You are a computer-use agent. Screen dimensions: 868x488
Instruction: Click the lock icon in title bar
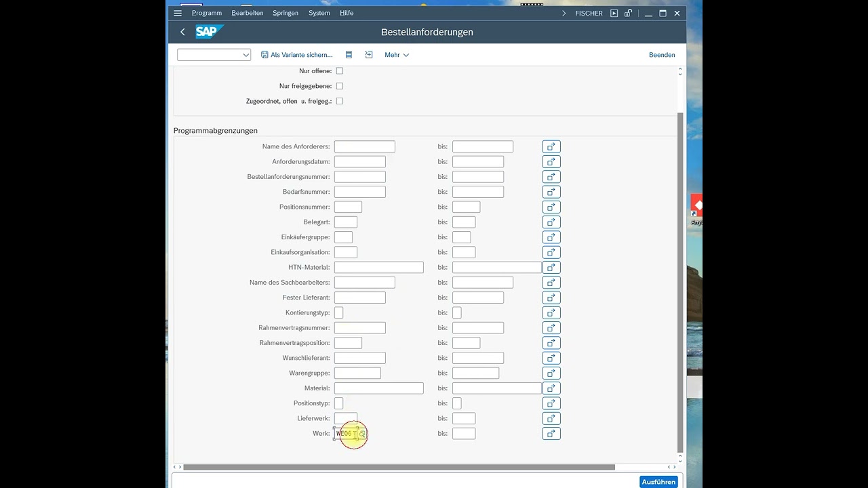click(629, 13)
